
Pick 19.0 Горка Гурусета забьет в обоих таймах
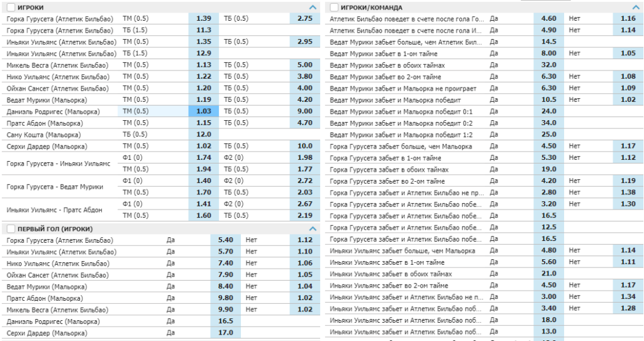(548, 169)
